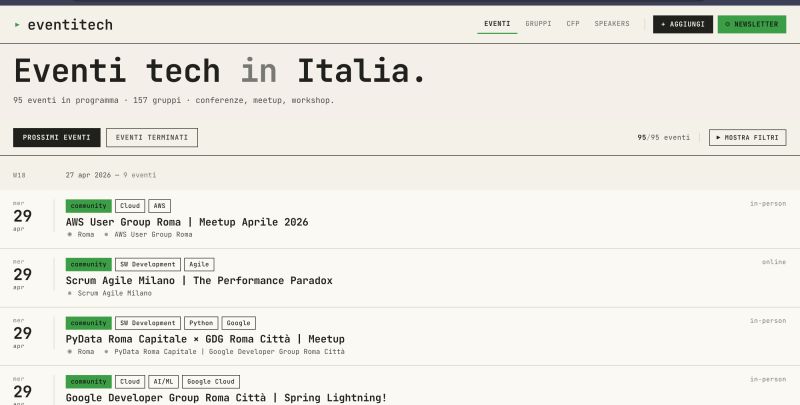The image size is (800, 405).
Task: Go to the CFP tab
Action: click(573, 24)
